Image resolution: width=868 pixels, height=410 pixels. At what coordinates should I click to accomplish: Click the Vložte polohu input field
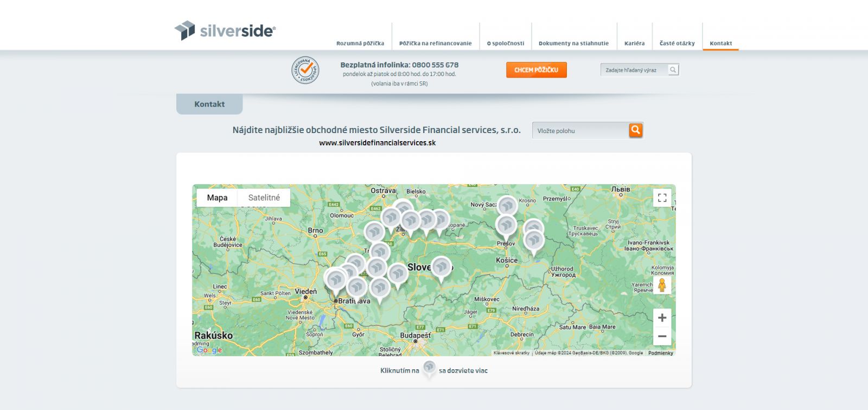[579, 131]
